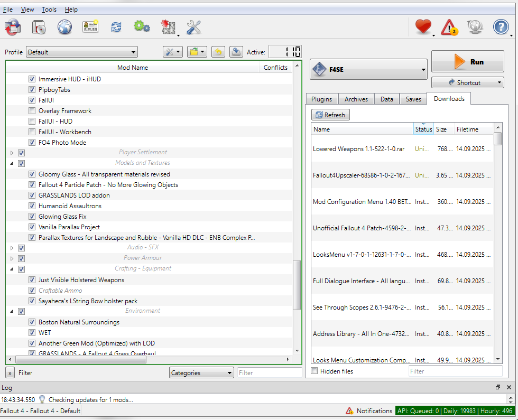The image size is (518, 420).
Task: Open the Nexus globe icon
Action: pyautogui.click(x=64, y=27)
